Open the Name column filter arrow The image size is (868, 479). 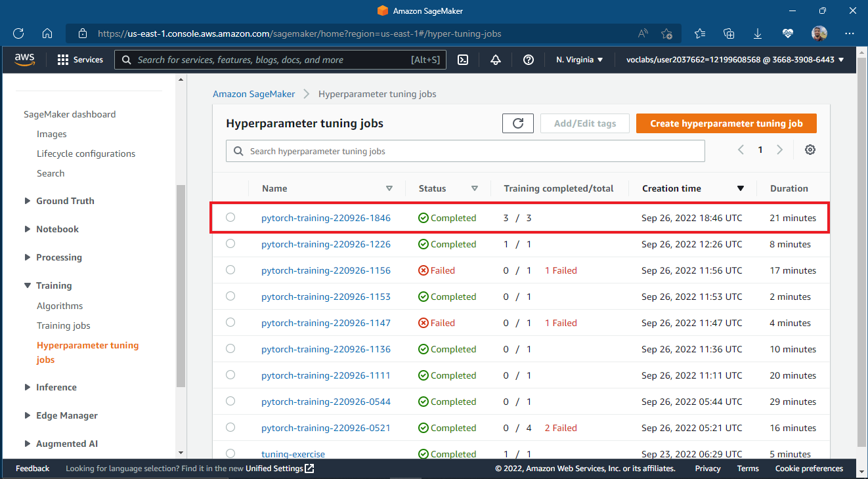[x=389, y=188]
